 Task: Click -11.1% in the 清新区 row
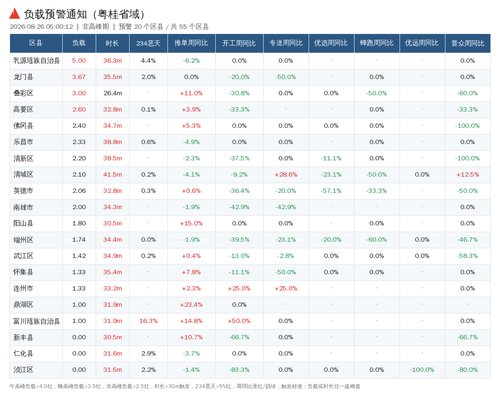click(x=331, y=158)
